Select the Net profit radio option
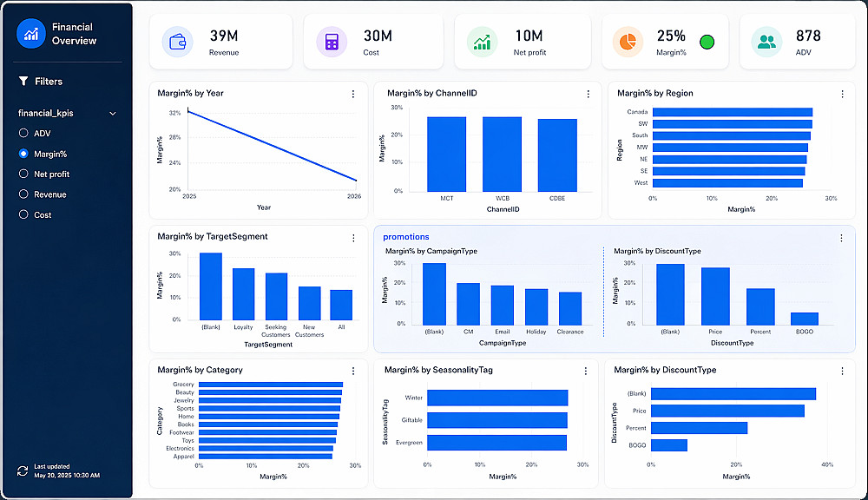The width and height of the screenshot is (868, 500). (23, 174)
